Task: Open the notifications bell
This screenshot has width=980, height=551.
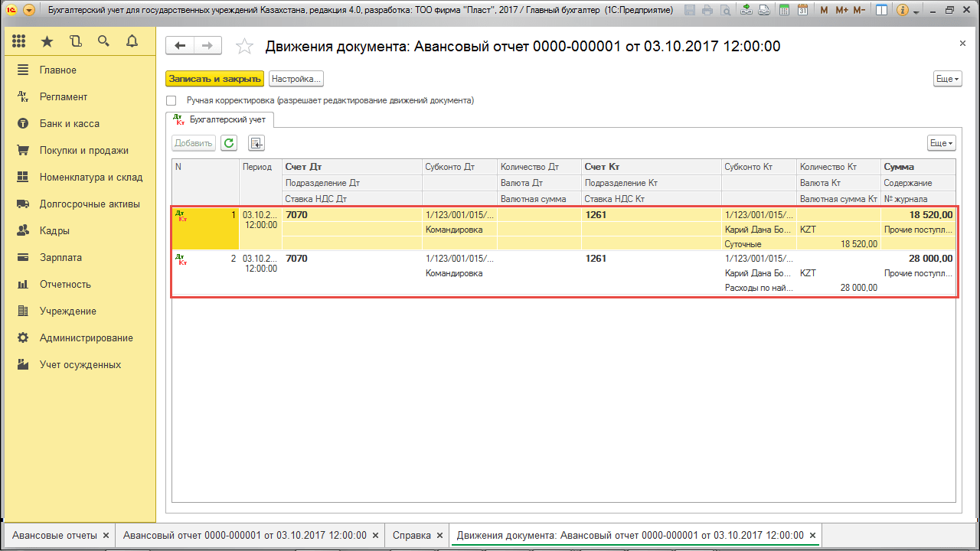Action: (x=132, y=41)
